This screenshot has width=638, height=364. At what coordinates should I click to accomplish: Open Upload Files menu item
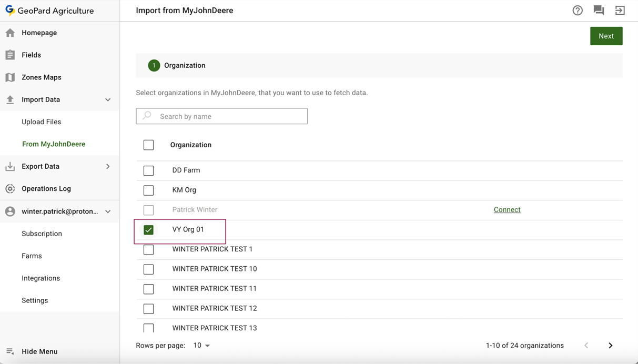point(42,122)
